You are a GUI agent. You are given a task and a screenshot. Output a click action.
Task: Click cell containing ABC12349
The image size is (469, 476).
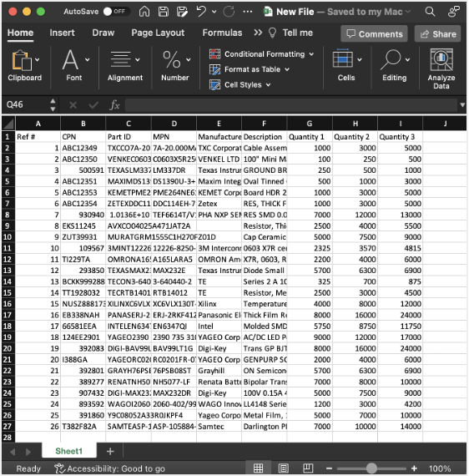(x=83, y=148)
